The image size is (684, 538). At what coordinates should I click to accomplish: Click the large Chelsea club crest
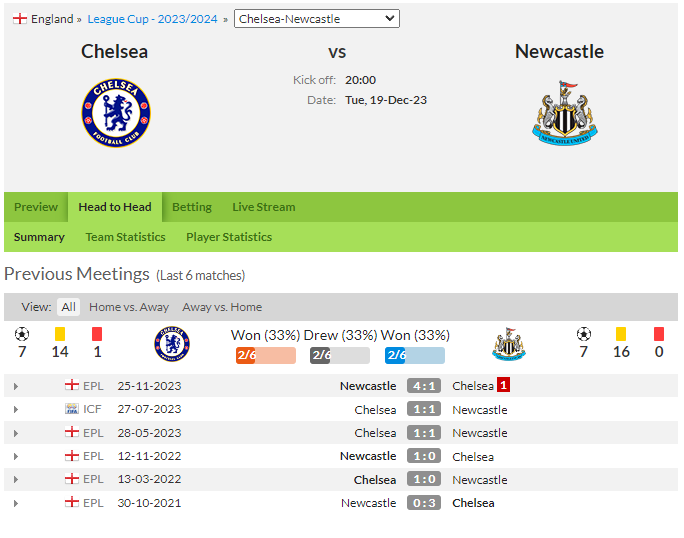coord(116,113)
